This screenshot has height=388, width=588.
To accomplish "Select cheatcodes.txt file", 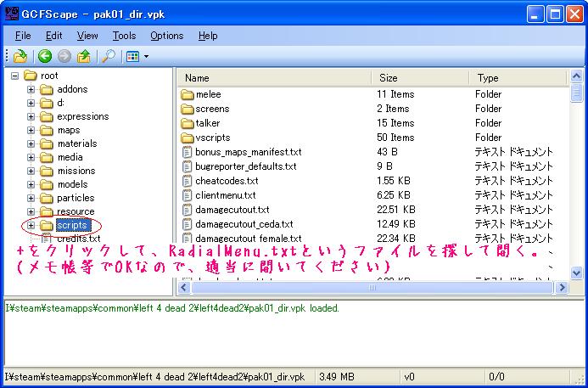I will [x=220, y=181].
